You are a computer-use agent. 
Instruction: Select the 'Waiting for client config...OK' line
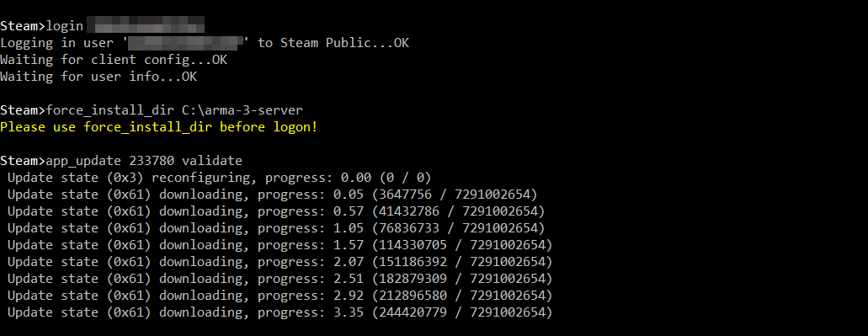click(x=114, y=60)
